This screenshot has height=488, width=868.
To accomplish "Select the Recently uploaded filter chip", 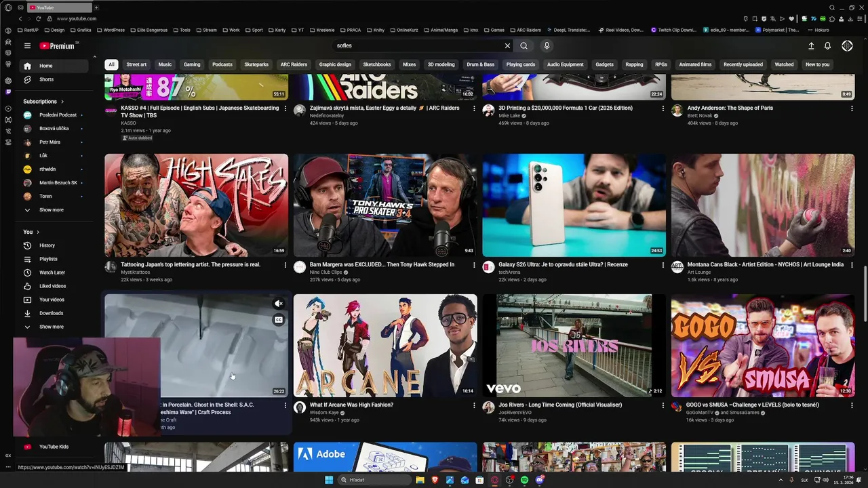I will (x=743, y=64).
